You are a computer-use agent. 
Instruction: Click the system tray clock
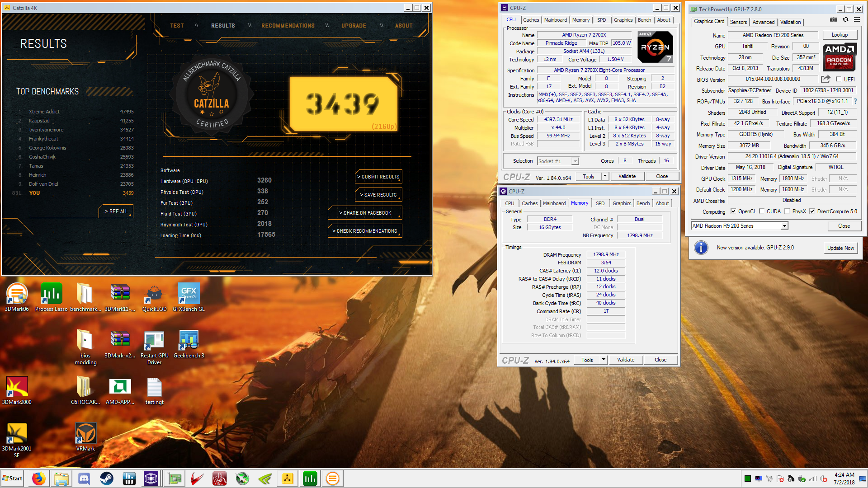click(844, 479)
